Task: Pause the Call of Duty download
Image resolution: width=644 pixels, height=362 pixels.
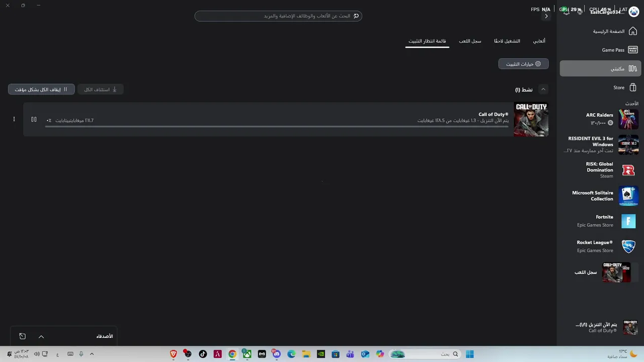Action: [34, 120]
